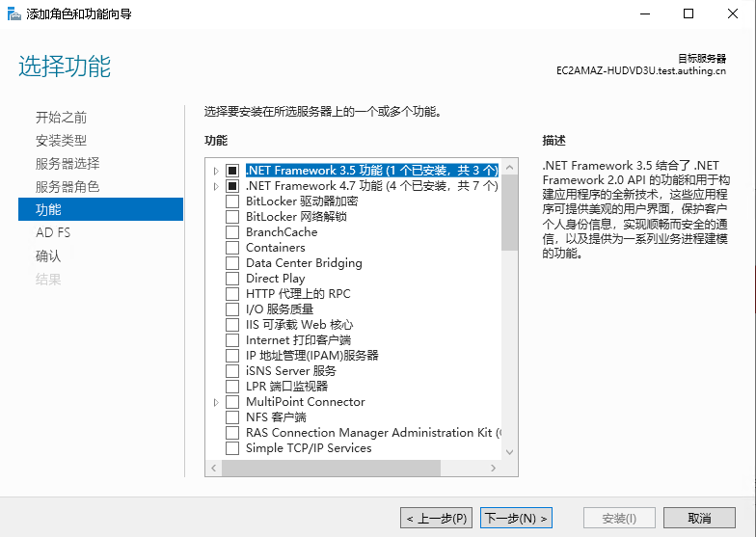This screenshot has height=537, width=756.
Task: Enable the BranchCache feature checkbox
Action: pos(232,232)
